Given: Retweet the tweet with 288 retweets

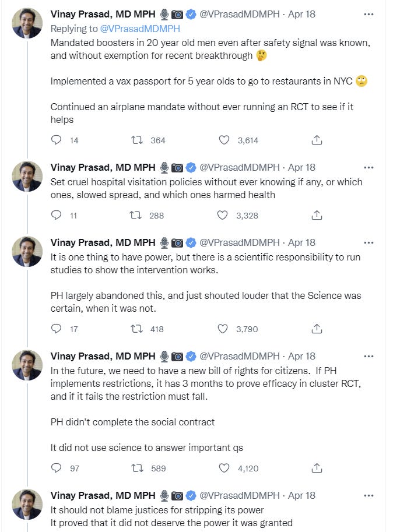Looking at the screenshot, I should (x=137, y=215).
